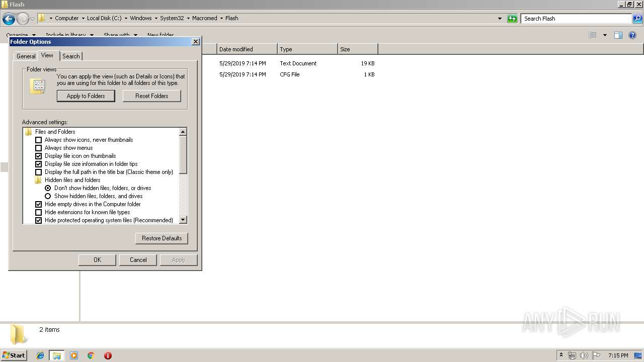
Task: Click the network tray icon
Action: [x=572, y=355]
